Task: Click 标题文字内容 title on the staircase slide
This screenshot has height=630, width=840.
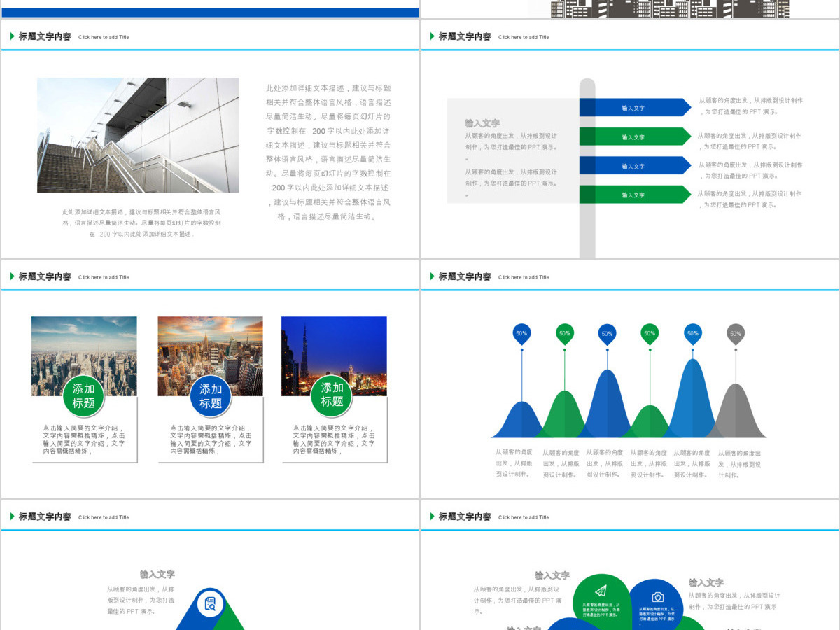Action: point(45,36)
